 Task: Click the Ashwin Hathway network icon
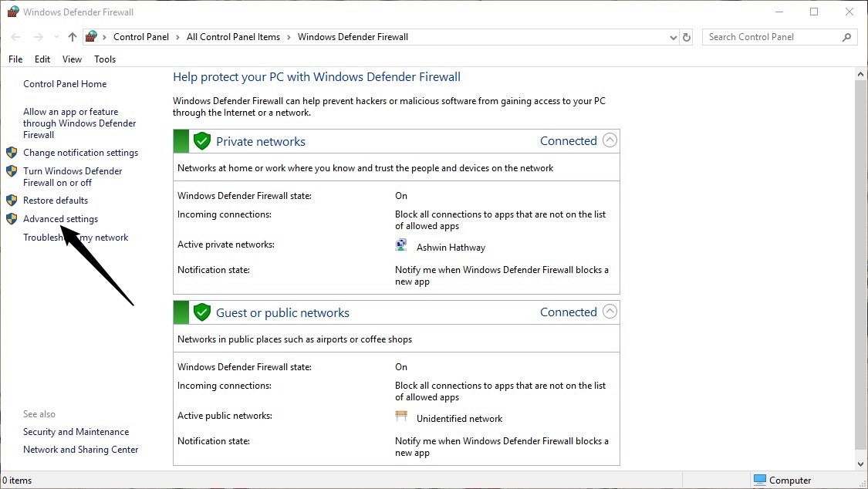pos(401,245)
